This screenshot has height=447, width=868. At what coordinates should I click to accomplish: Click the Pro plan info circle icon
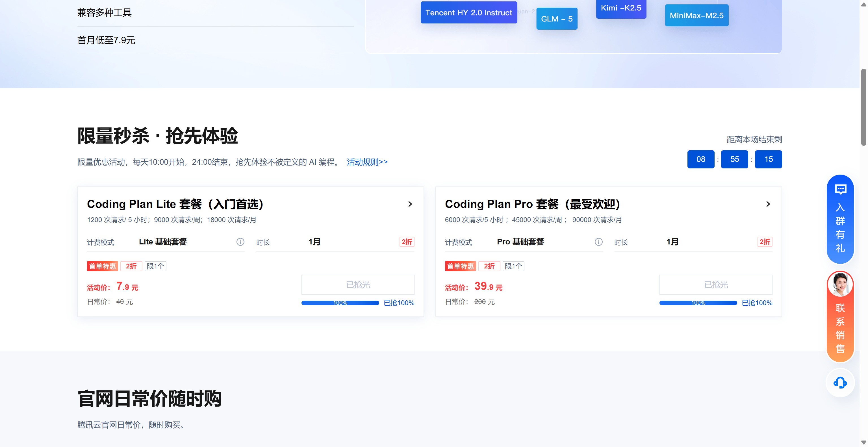coord(598,242)
